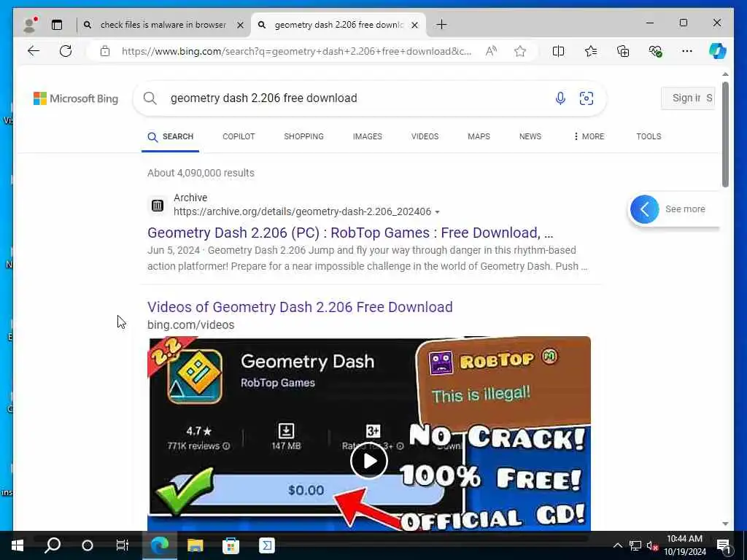Click the address bar URL
The width and height of the screenshot is (747, 560).
(296, 52)
